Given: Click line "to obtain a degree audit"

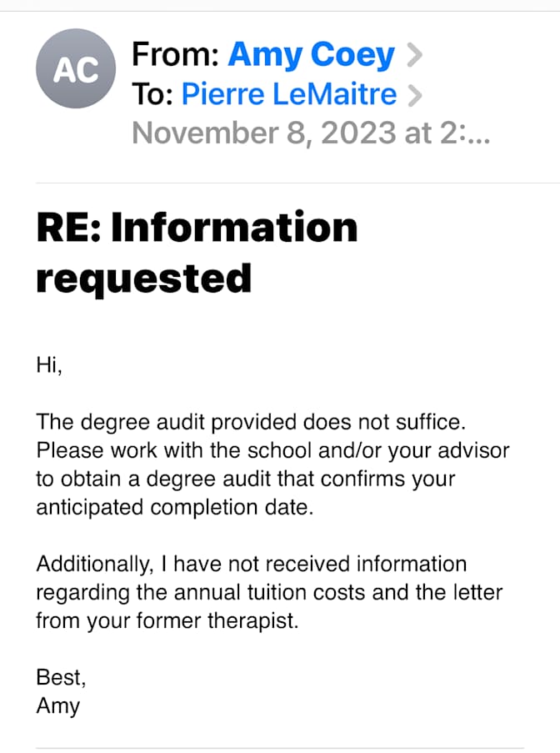Looking at the screenshot, I should (246, 479).
